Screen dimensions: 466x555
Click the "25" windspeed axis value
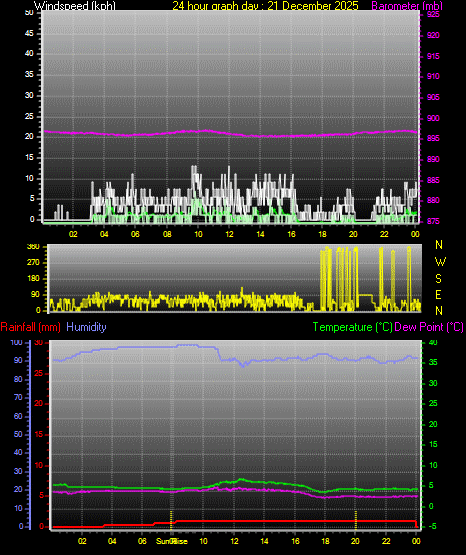click(29, 116)
